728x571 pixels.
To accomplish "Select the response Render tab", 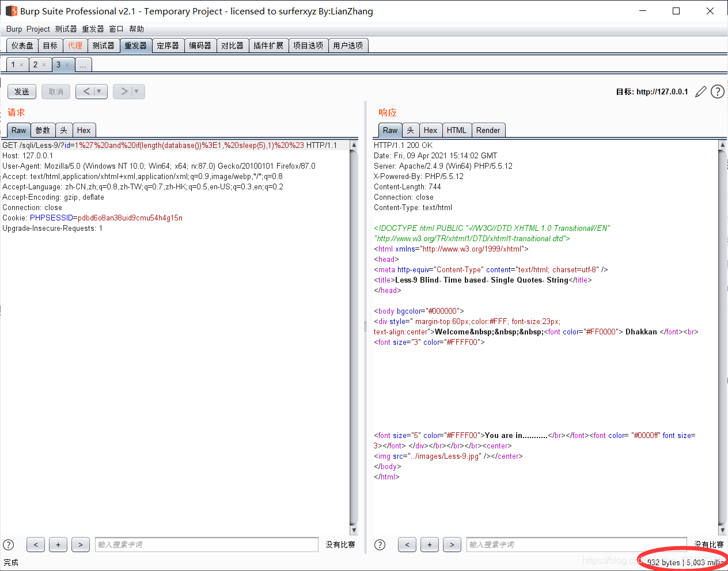I will 488,130.
